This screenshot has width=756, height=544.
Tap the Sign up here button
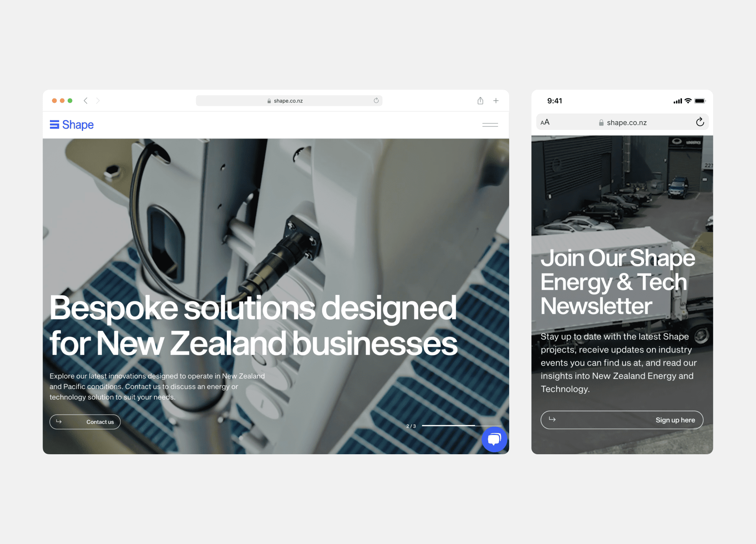click(622, 420)
